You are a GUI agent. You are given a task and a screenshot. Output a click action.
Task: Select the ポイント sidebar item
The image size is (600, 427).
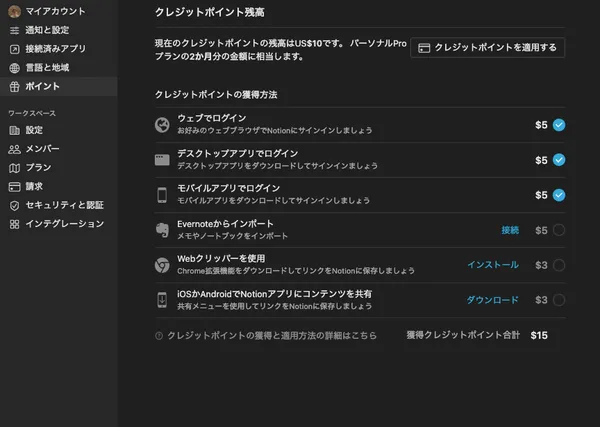click(59, 86)
